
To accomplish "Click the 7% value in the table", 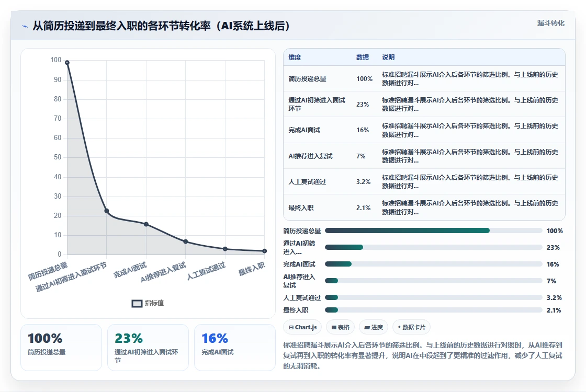I will pos(360,156).
